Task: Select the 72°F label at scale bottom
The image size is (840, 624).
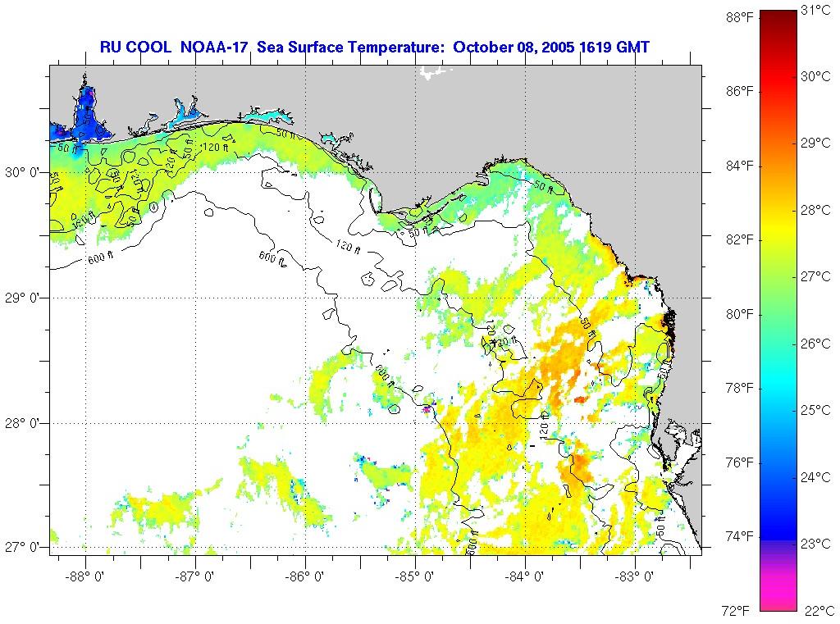Action: click(735, 610)
